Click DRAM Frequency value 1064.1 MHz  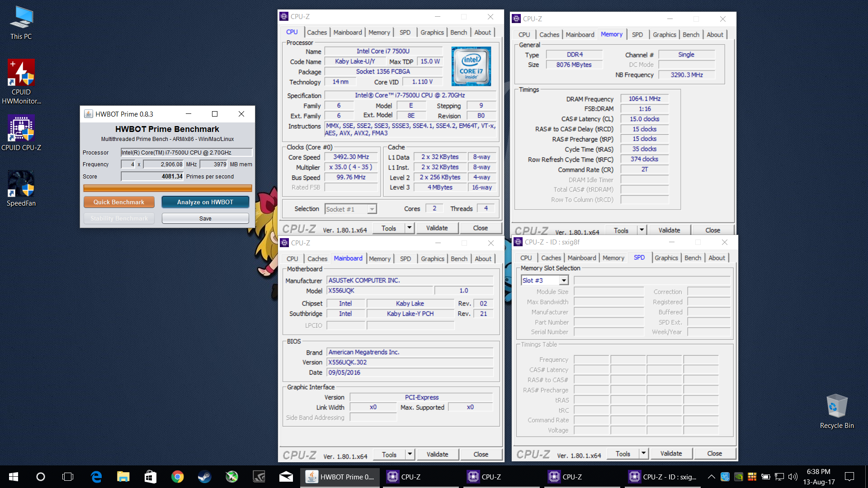(x=644, y=99)
